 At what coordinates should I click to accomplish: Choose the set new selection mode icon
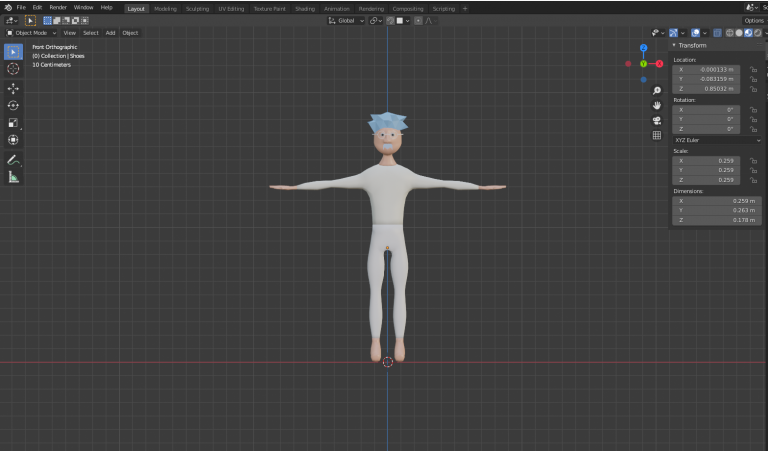(x=47, y=21)
